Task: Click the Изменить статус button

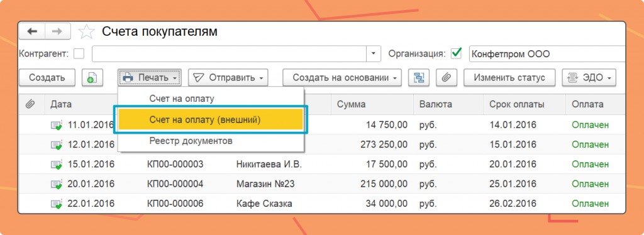Action: (x=509, y=77)
